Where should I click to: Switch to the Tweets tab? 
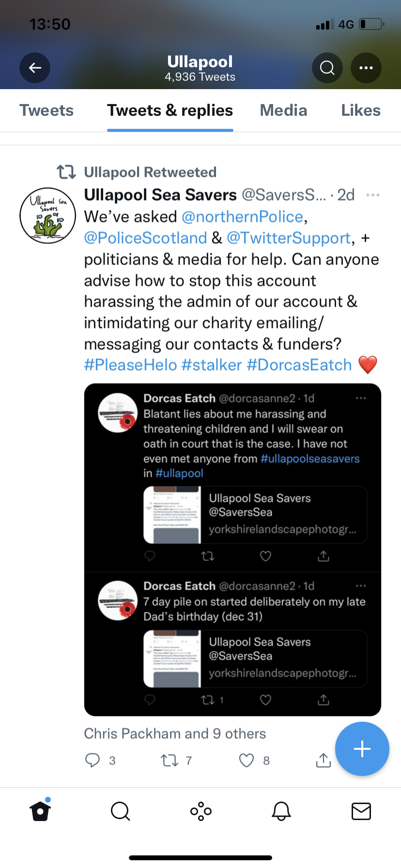(46, 110)
